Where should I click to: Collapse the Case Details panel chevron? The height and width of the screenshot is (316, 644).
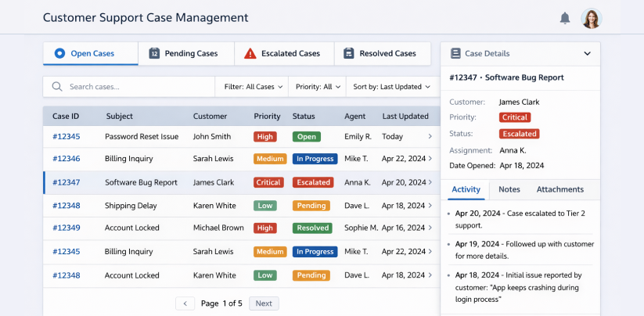(587, 54)
